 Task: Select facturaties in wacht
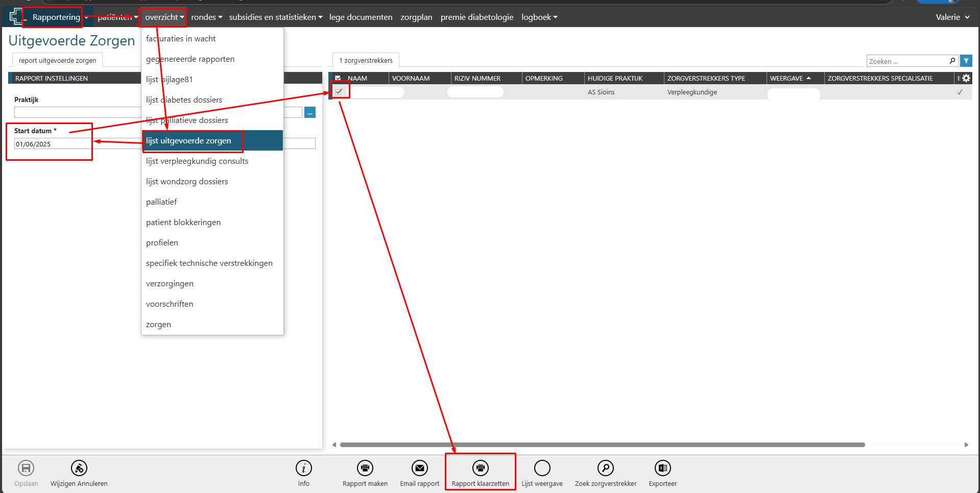coord(212,39)
